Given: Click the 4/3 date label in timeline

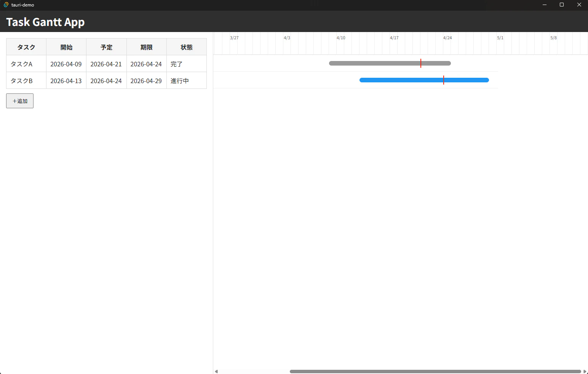Looking at the screenshot, I should [287, 38].
